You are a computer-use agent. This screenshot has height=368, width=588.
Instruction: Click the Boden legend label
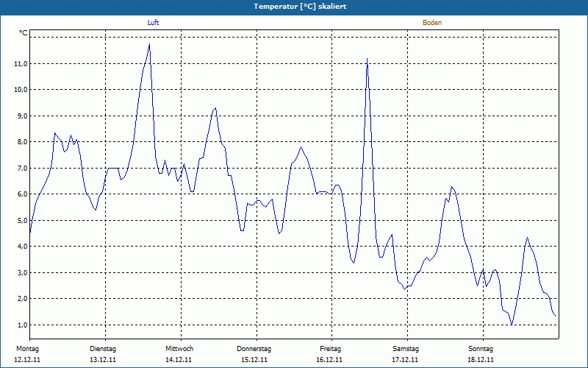tap(432, 23)
